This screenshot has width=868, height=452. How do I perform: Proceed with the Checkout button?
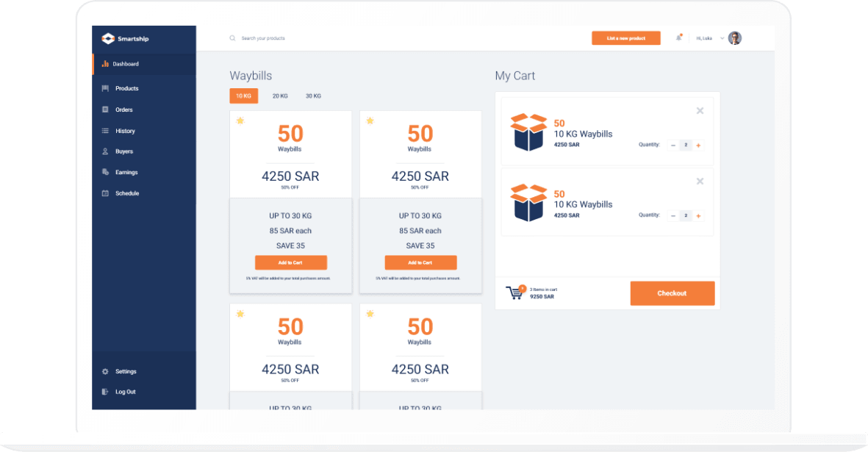tap(672, 293)
